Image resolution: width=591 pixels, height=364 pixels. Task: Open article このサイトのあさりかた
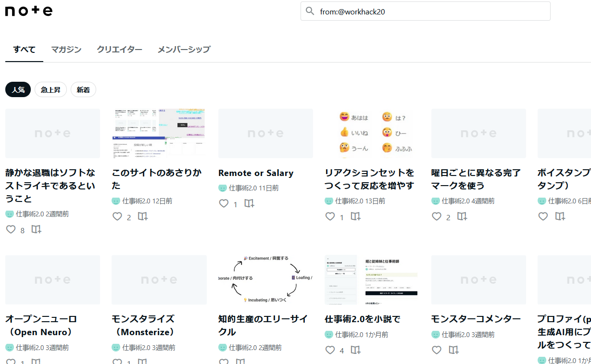156,179
